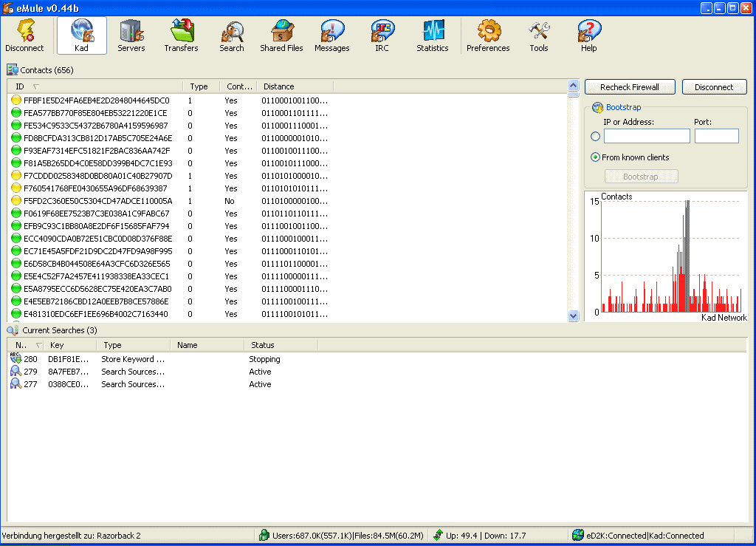Open the Statistics page

click(x=433, y=35)
